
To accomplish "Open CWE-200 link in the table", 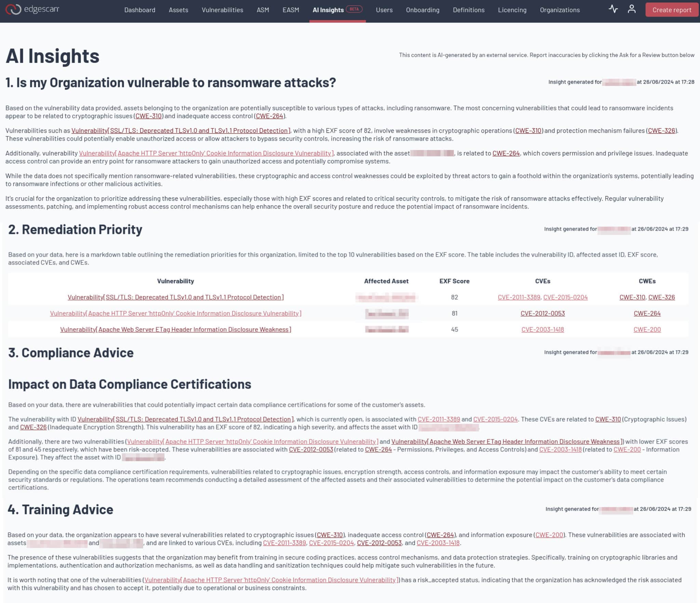I will pyautogui.click(x=647, y=329).
